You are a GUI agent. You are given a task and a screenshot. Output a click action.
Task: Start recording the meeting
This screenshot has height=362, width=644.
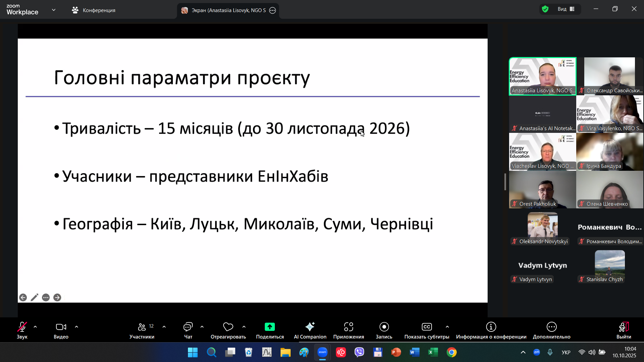[384, 330]
